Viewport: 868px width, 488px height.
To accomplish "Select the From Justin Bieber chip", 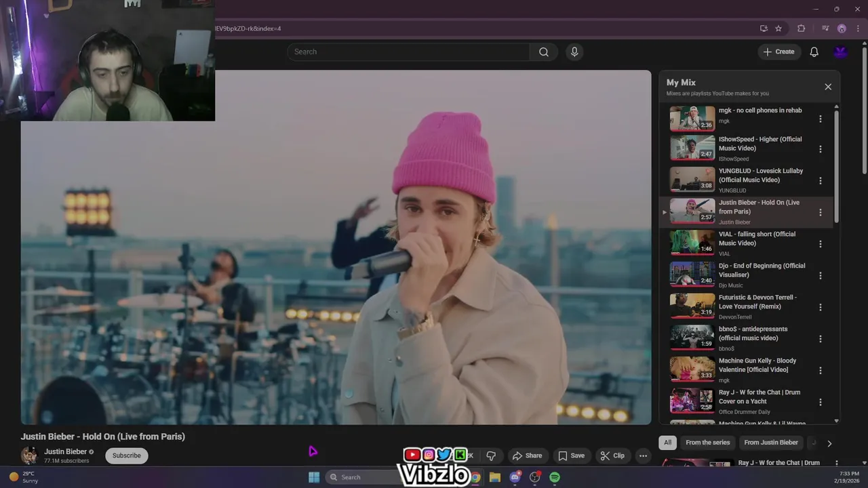I will click(771, 443).
